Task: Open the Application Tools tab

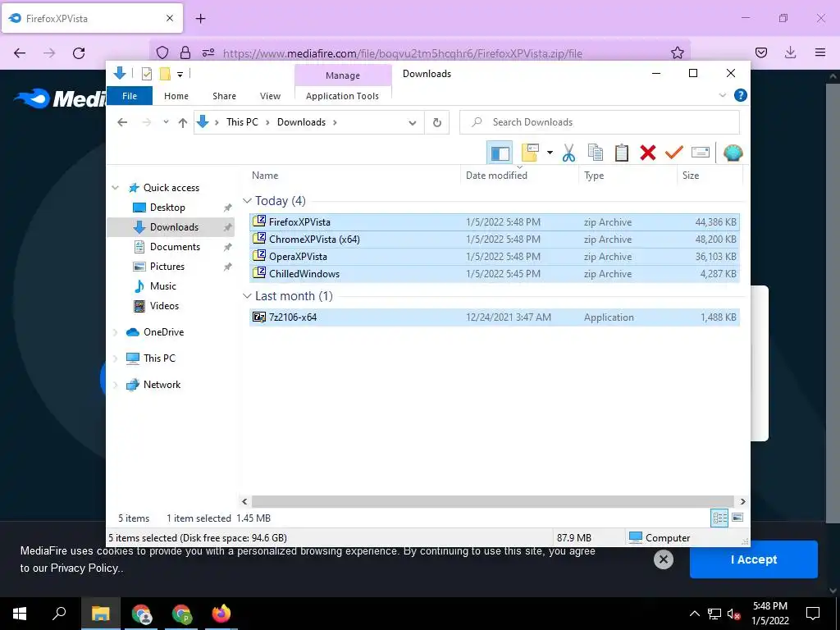Action: click(342, 96)
